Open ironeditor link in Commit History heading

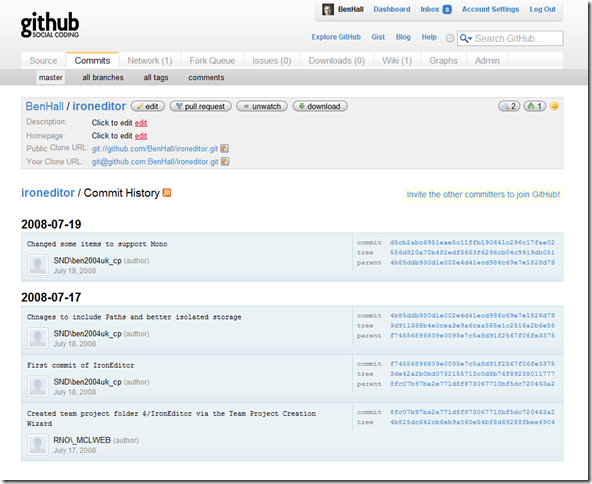point(48,193)
